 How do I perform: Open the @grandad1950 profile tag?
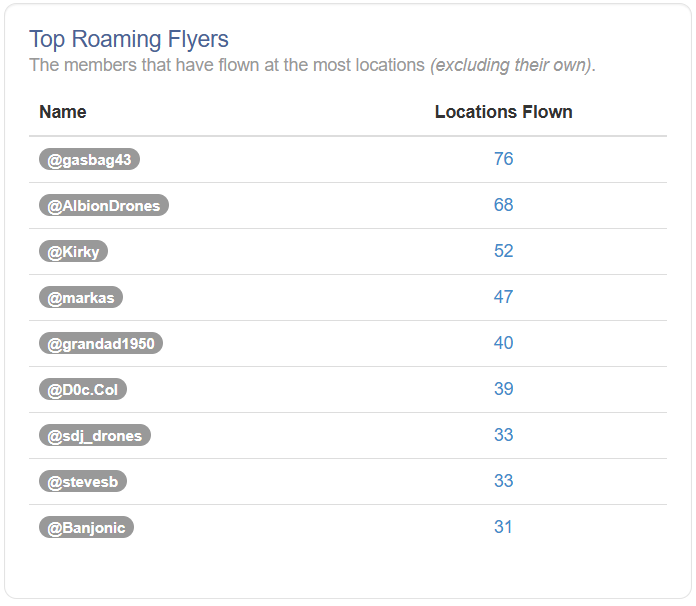[x=101, y=344]
